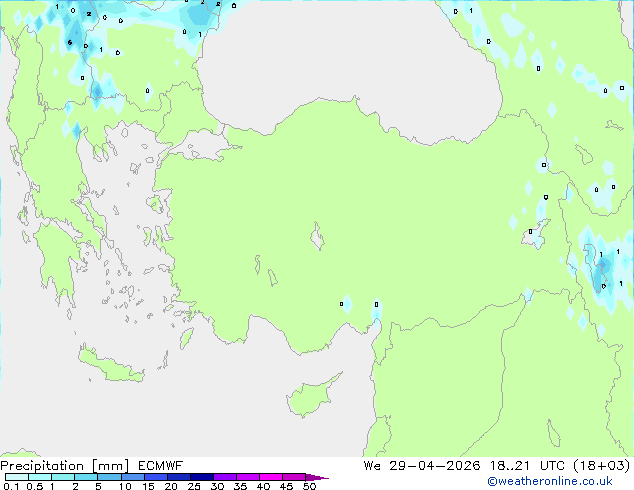This screenshot has width=634, height=490.
Task: Pick the legend swatch between 45 and 50
Action: pos(294,477)
